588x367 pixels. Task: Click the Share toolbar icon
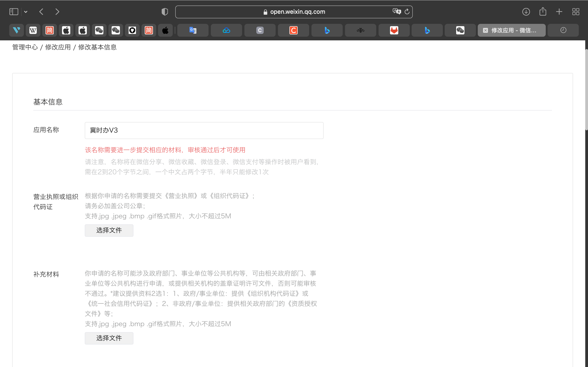tap(543, 11)
